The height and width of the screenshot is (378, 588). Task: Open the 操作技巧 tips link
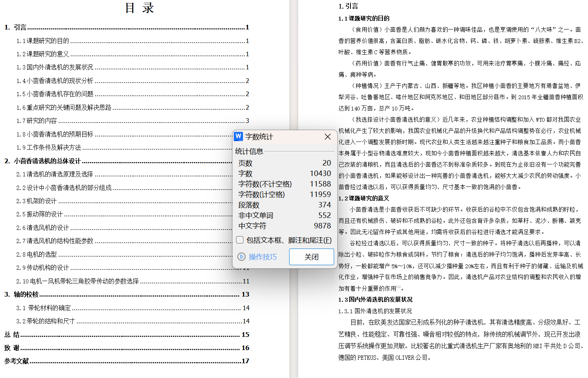[262, 257]
